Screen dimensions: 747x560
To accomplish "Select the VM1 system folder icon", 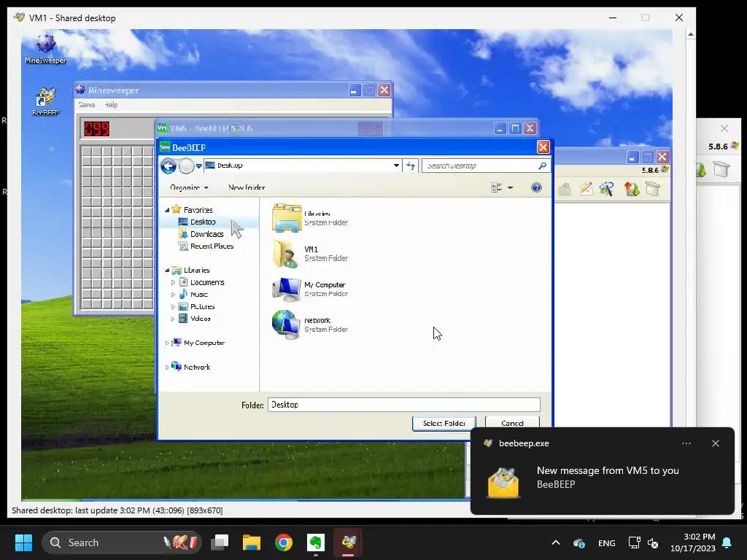I will [287, 254].
